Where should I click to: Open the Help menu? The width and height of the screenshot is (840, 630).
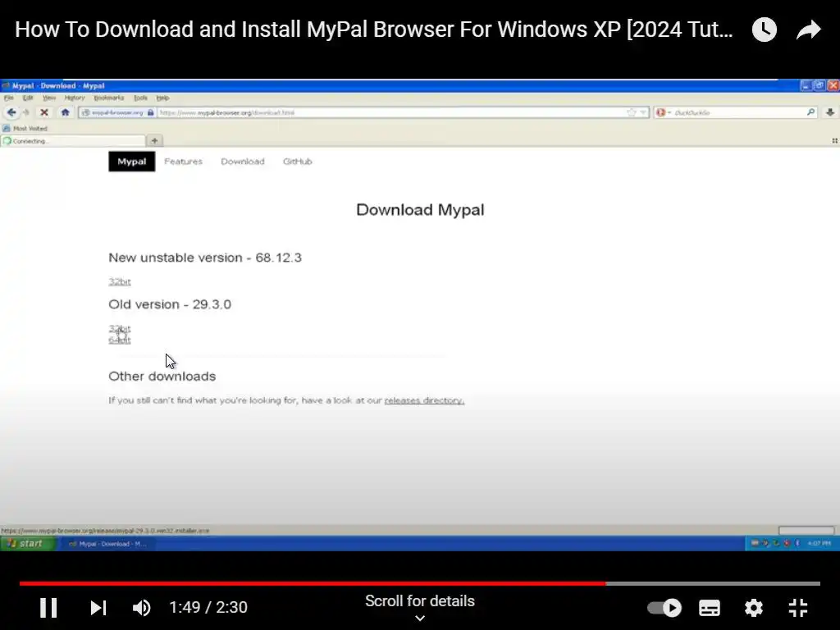click(x=162, y=98)
